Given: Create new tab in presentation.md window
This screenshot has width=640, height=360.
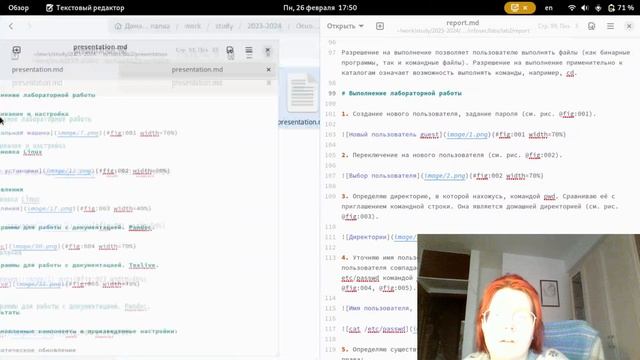Looking at the screenshot, I should click(x=16, y=50).
